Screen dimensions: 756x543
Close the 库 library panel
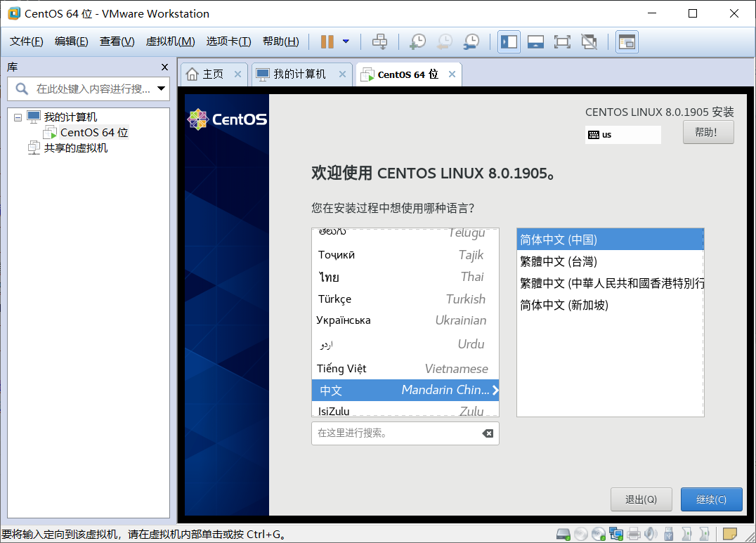(164, 67)
